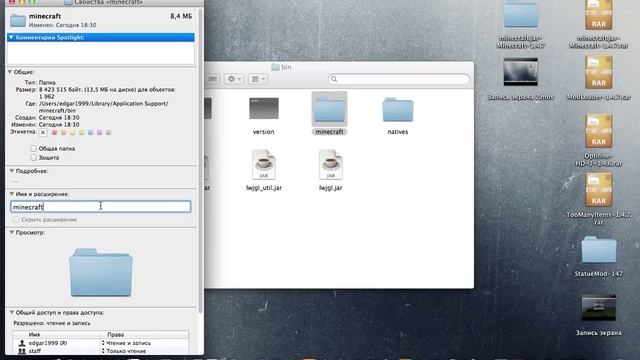Apply the blue label color

tap(90, 133)
